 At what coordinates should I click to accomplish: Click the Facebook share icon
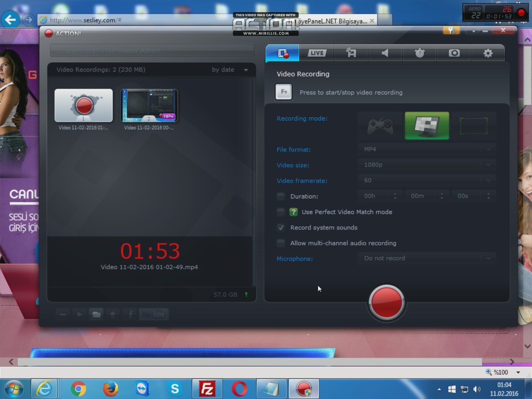pyautogui.click(x=130, y=314)
